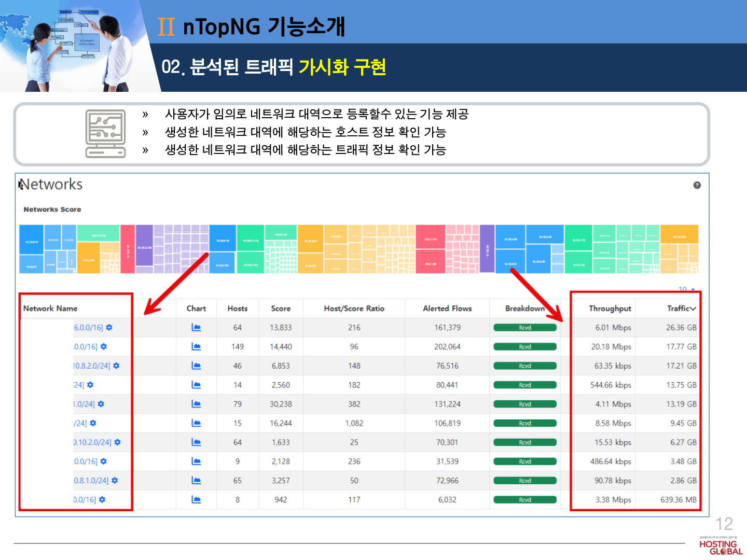This screenshot has width=747, height=560.
Task: Select the alerted flows value 131,224
Action: [448, 404]
